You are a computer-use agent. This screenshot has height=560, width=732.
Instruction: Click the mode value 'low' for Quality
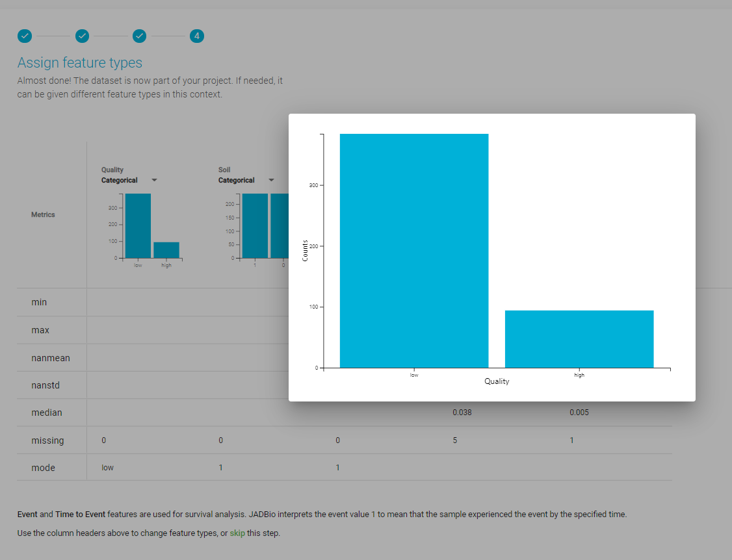(x=107, y=468)
